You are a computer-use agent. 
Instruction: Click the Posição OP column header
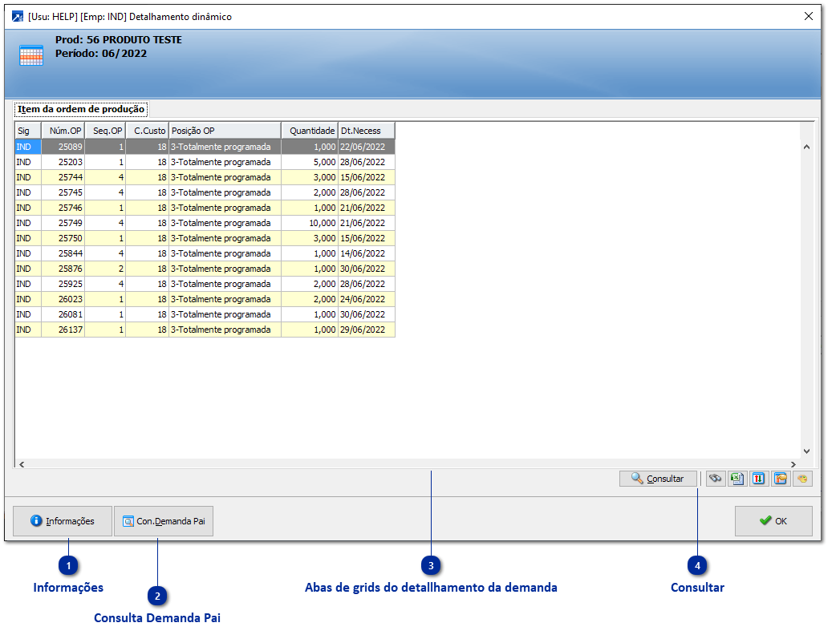click(225, 131)
